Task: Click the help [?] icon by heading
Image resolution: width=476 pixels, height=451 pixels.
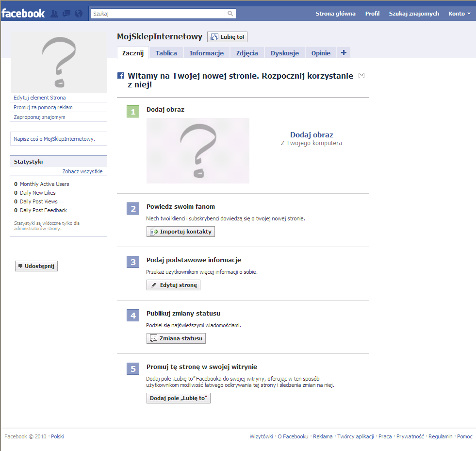Action: (361, 75)
